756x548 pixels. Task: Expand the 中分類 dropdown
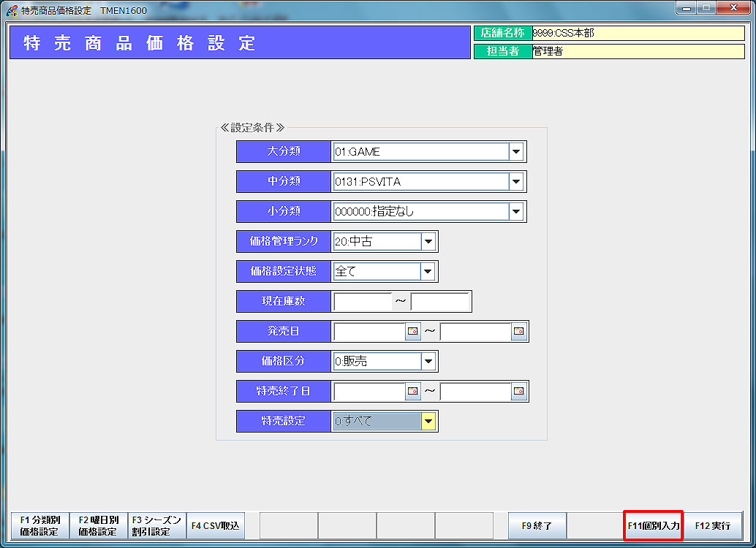pyautogui.click(x=516, y=182)
